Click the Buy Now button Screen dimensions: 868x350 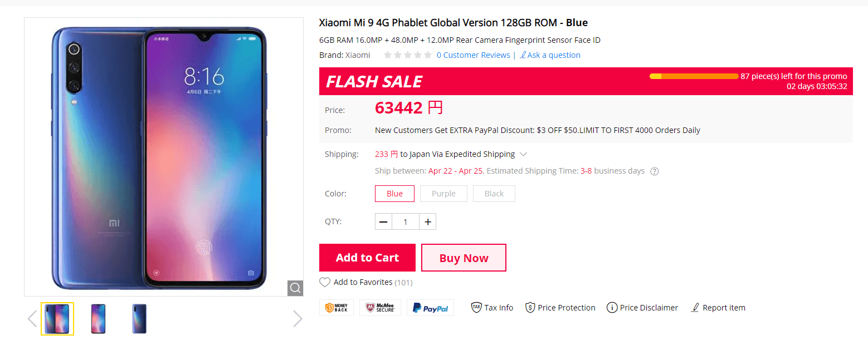(x=464, y=258)
